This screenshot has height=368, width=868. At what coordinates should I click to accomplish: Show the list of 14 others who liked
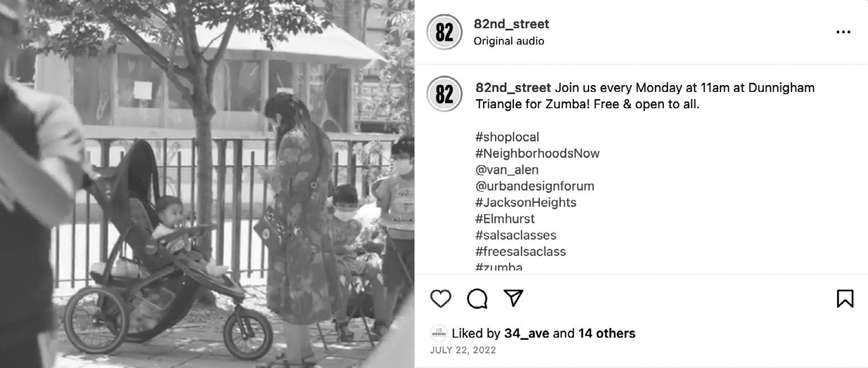tap(606, 334)
